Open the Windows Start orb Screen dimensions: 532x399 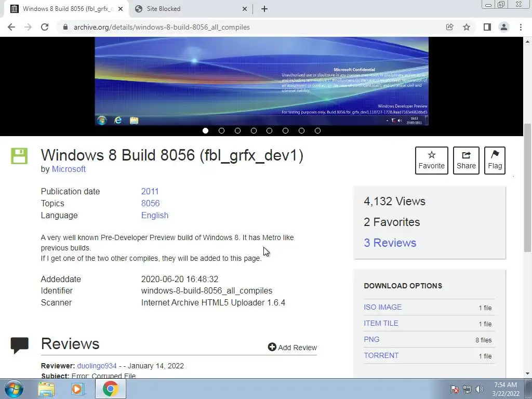point(14,389)
